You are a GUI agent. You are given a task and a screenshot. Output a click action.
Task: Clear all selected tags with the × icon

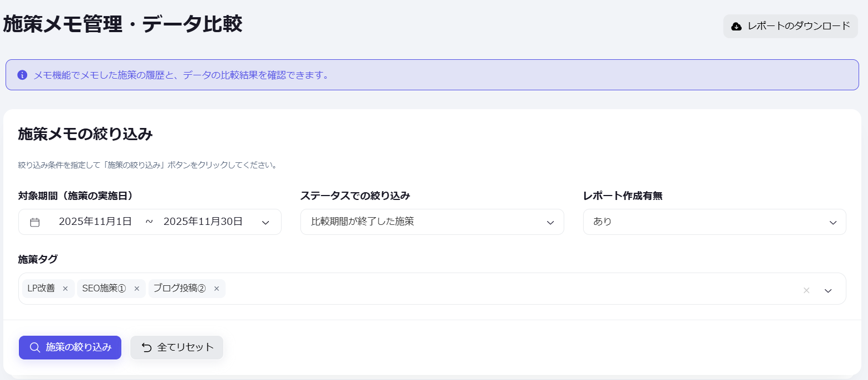point(806,290)
